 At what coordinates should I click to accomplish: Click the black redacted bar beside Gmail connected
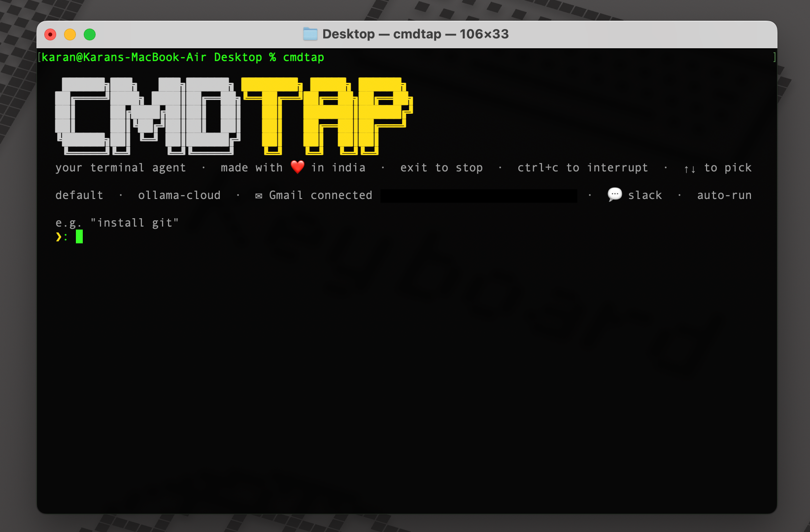[478, 196]
